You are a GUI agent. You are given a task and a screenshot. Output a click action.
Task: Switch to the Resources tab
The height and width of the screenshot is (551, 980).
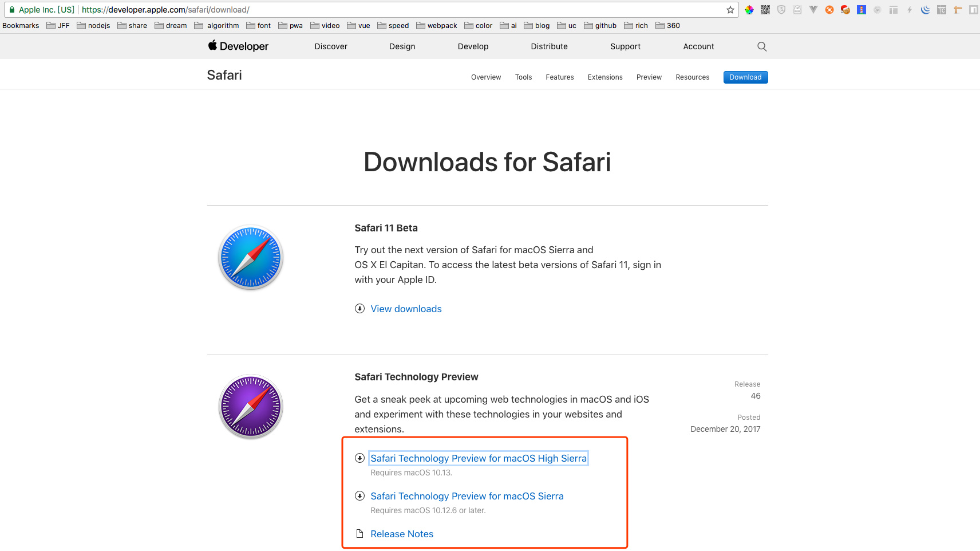point(693,77)
